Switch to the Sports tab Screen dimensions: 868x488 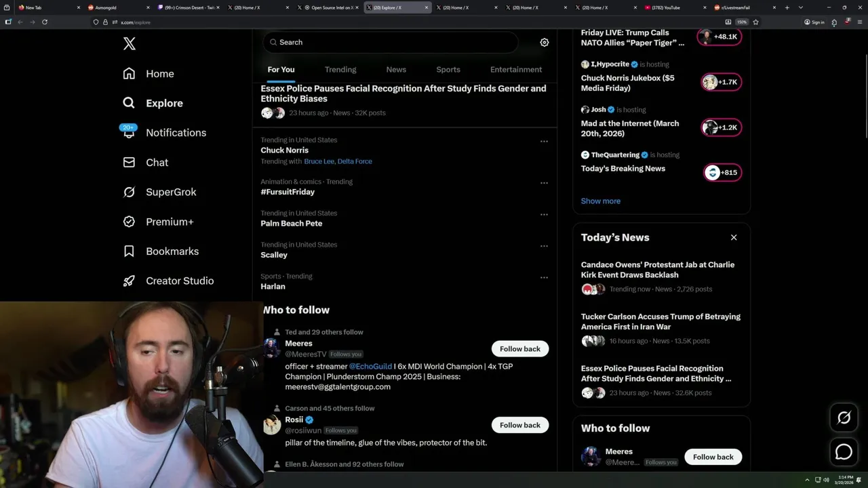(448, 70)
